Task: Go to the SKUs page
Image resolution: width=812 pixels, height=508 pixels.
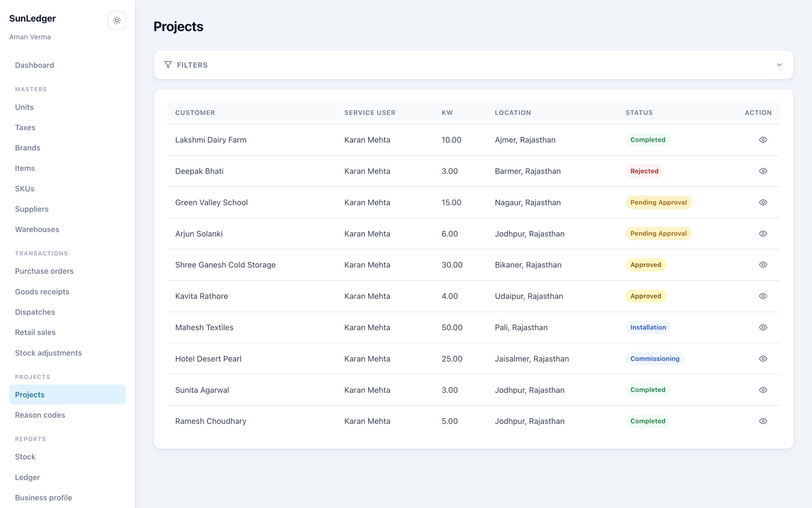Action: [67, 189]
